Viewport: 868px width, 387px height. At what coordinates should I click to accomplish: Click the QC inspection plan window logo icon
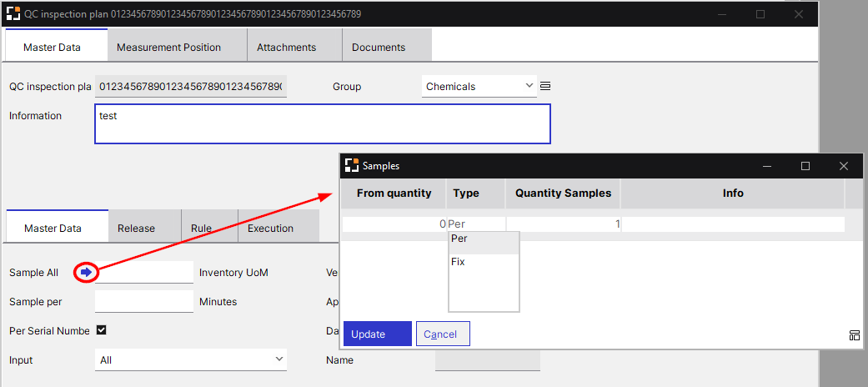coord(13,14)
